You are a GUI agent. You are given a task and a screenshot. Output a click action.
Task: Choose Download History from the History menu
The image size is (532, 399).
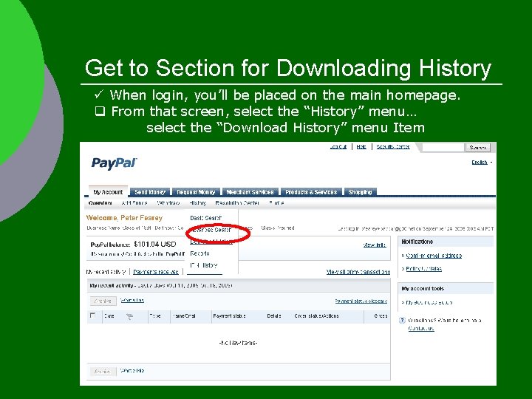point(211,242)
